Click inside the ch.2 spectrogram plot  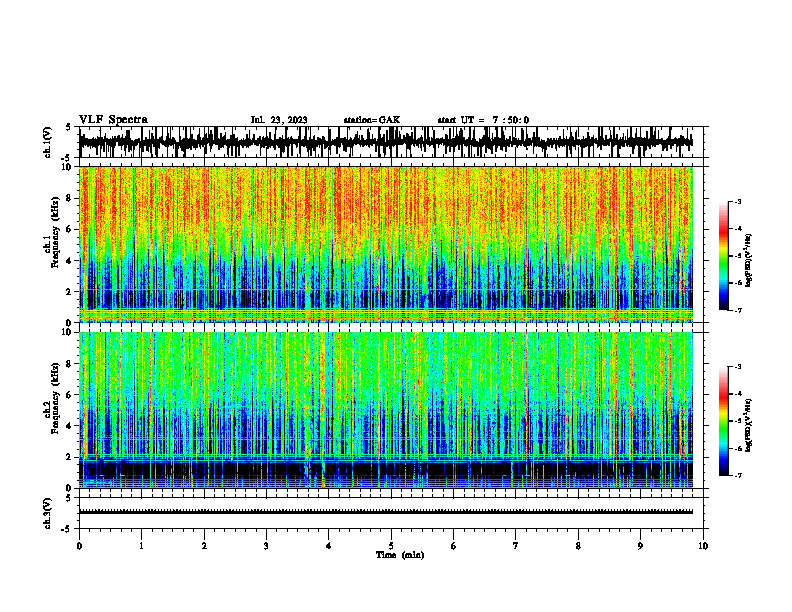[x=386, y=410]
